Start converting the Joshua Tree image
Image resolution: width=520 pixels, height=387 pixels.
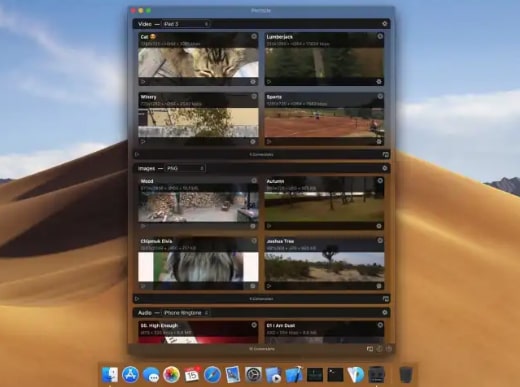click(269, 286)
